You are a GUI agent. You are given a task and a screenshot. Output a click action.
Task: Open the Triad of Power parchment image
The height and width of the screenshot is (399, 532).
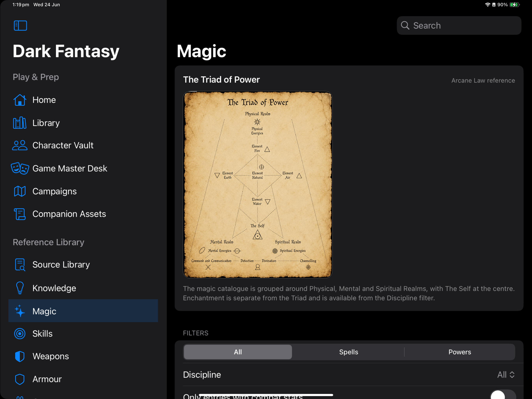click(258, 184)
